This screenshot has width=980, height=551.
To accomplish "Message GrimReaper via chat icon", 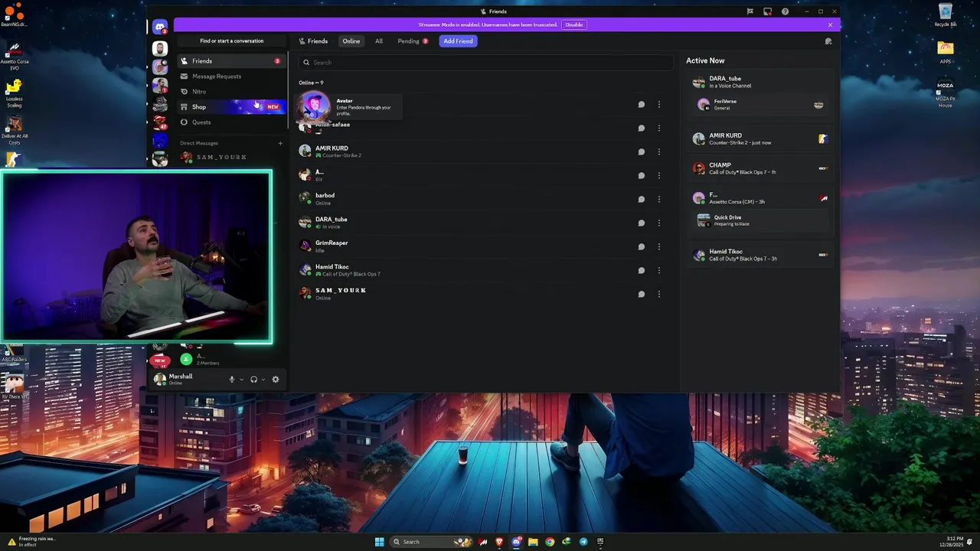I will pos(642,246).
